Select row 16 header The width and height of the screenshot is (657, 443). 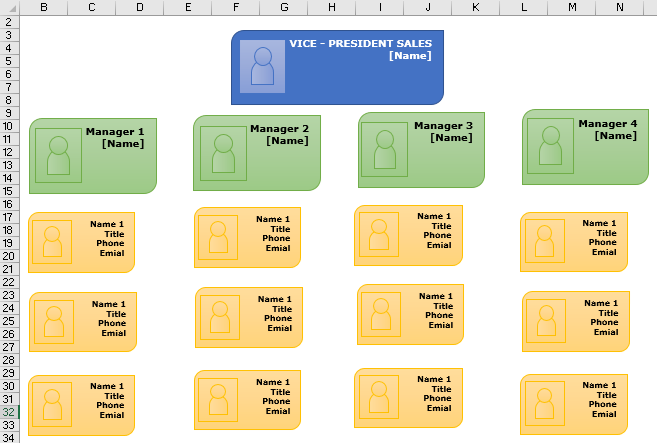9,204
